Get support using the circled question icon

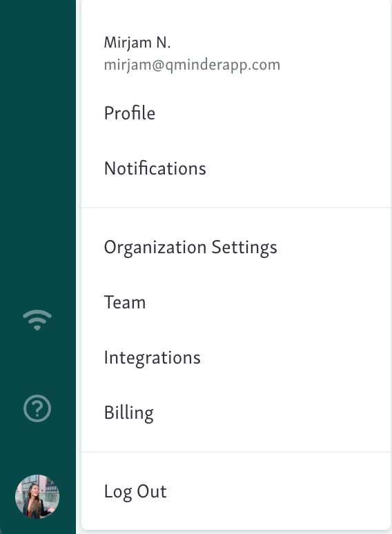tap(37, 408)
